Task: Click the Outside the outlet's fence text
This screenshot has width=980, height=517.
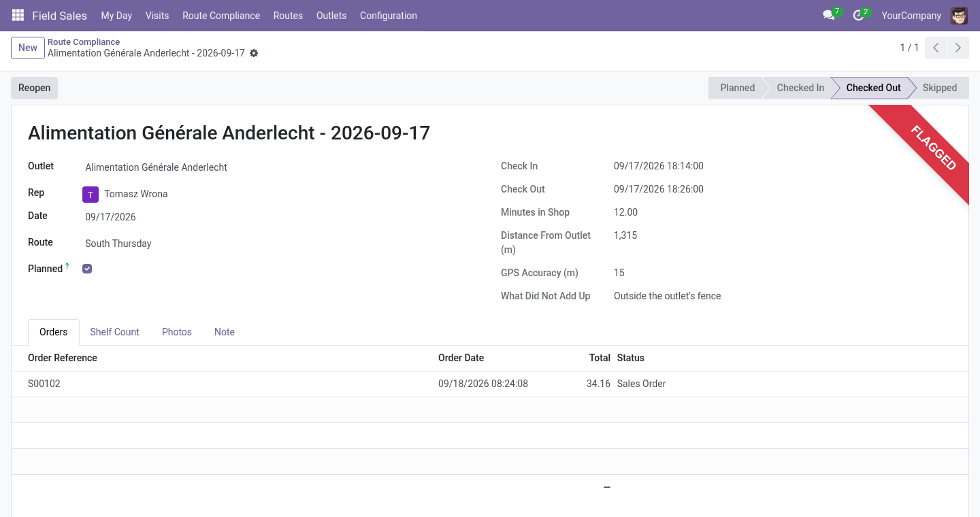Action: pos(667,296)
